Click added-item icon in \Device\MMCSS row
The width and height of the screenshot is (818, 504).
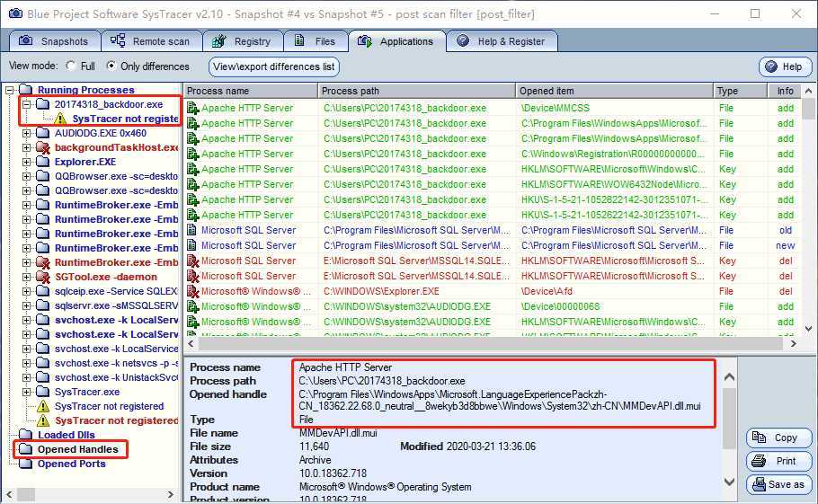(193, 109)
